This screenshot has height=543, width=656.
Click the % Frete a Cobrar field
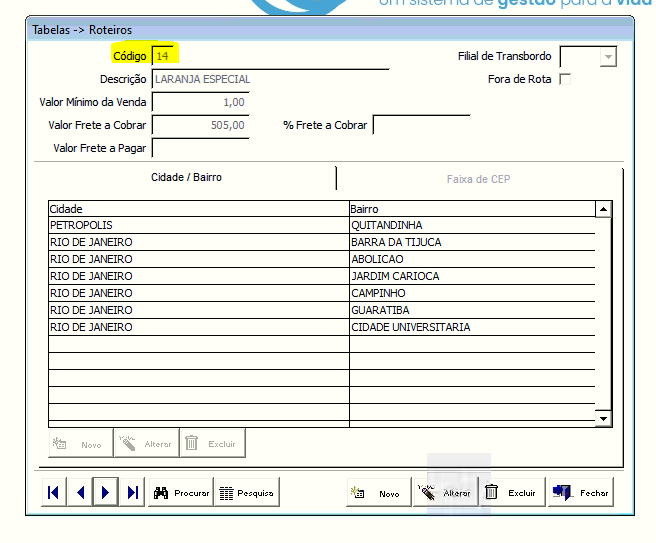point(421,125)
